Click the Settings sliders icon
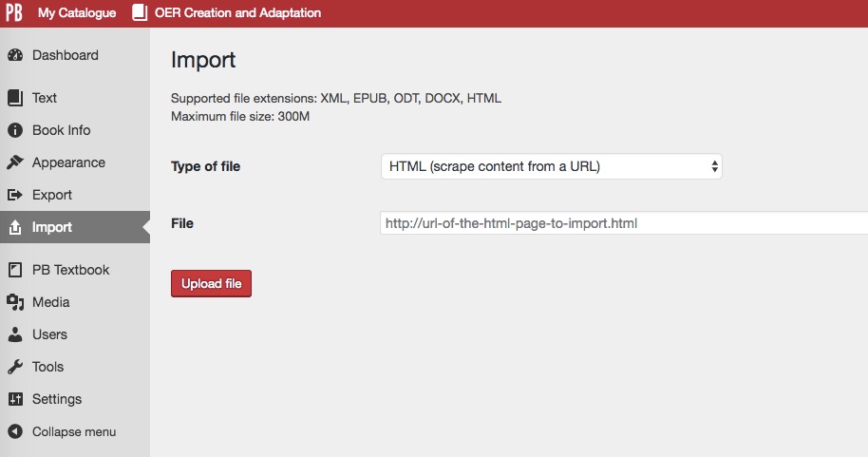This screenshot has width=868, height=457. (x=15, y=399)
